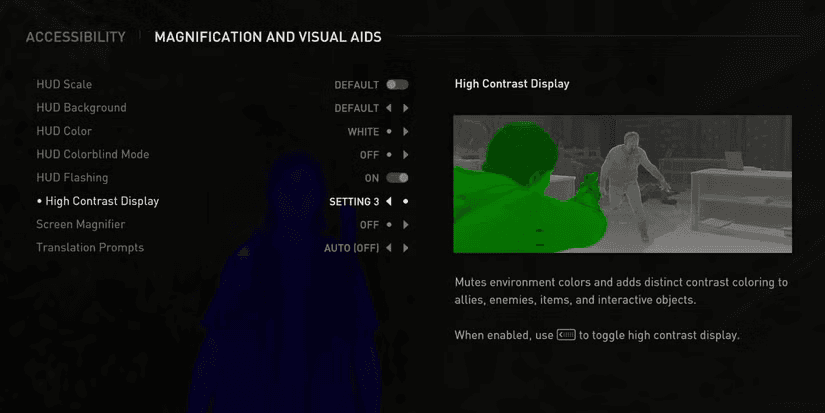This screenshot has height=413, width=825.
Task: Click the Magnification and Visual Aids heading
Action: [268, 37]
